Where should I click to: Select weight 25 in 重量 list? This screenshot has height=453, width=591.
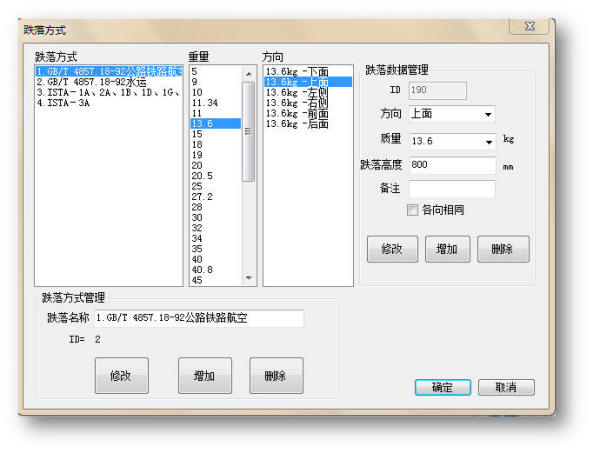216,186
